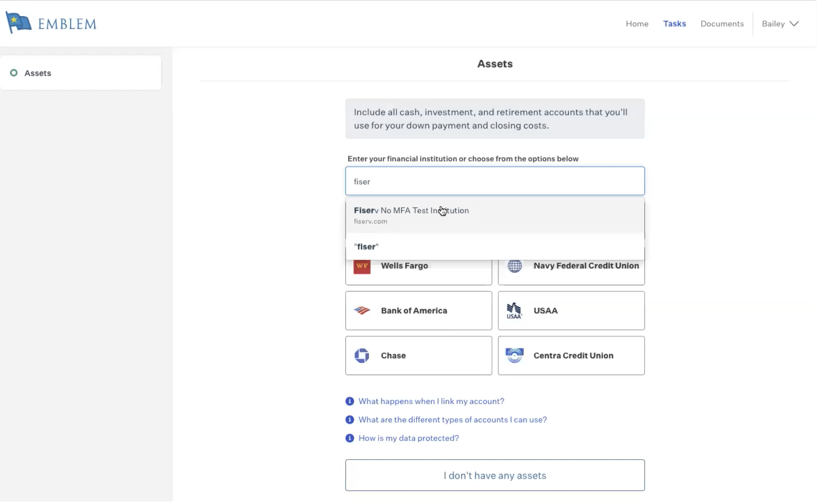Open "What happens when I link my account?"

[x=431, y=401]
